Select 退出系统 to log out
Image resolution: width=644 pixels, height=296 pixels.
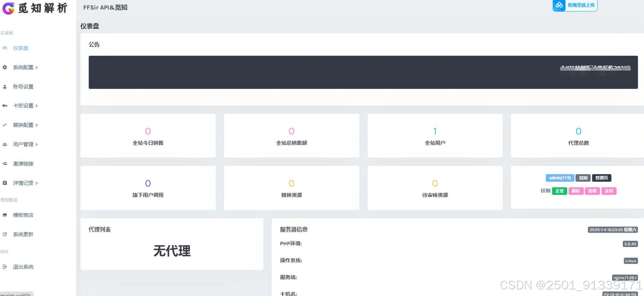23,266
